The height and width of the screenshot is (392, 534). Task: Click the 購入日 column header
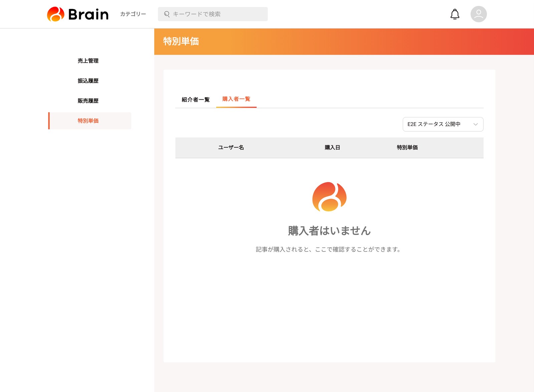click(x=332, y=147)
